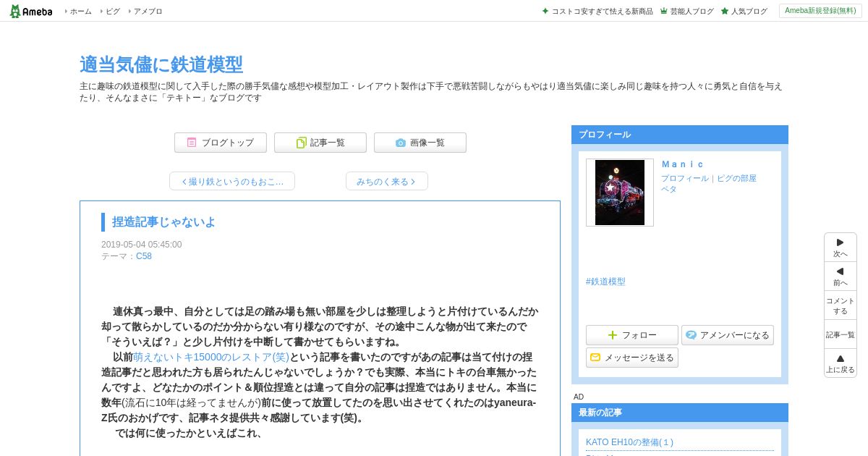Click アメンバーになる button
Viewport: 868px width, 456px height.
(728, 335)
